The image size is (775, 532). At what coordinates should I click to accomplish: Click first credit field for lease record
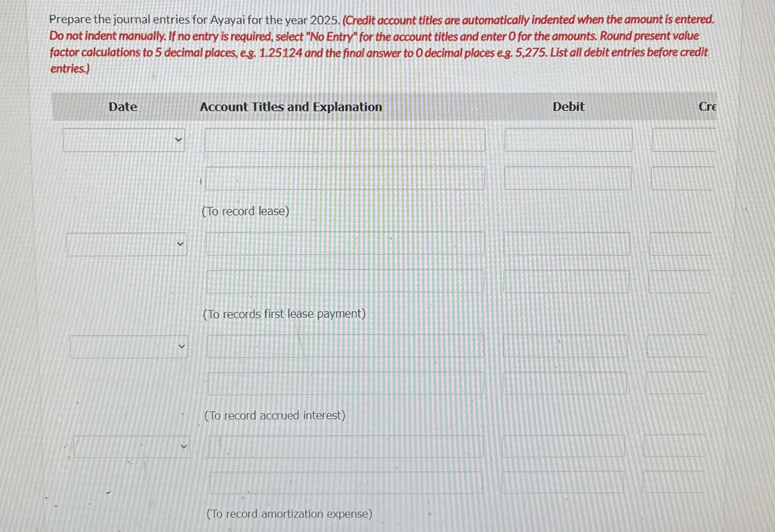[683, 140]
